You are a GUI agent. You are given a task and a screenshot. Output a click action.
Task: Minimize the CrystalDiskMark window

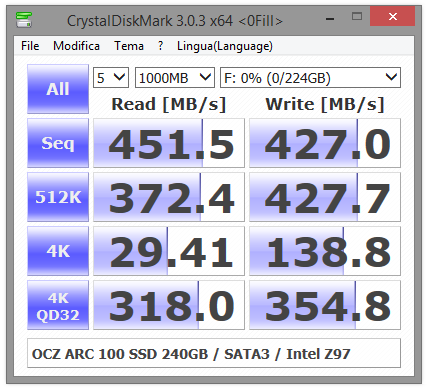[330, 19]
